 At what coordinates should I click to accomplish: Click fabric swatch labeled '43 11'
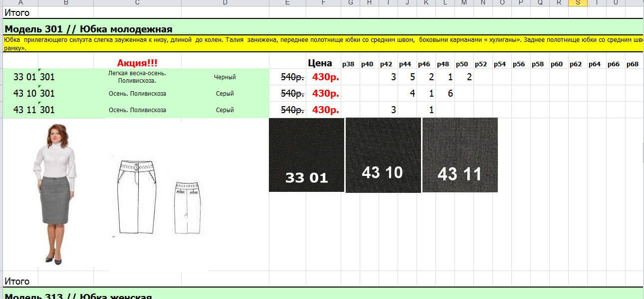[460, 155]
